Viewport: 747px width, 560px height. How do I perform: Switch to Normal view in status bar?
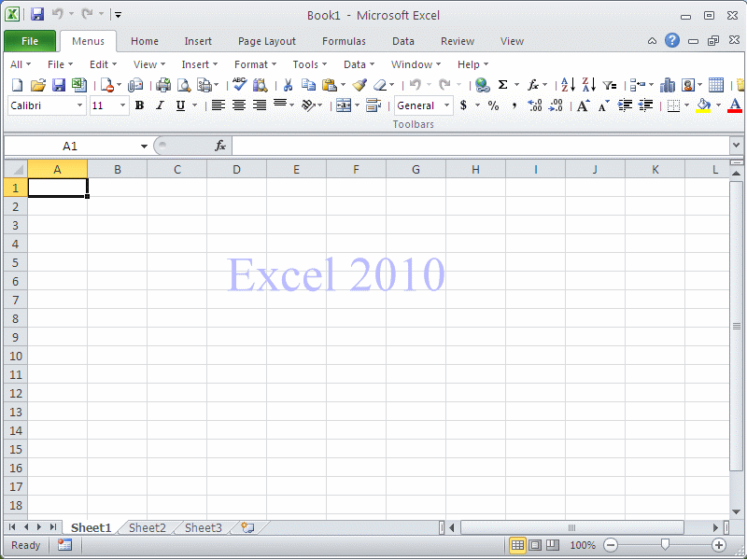(x=517, y=545)
